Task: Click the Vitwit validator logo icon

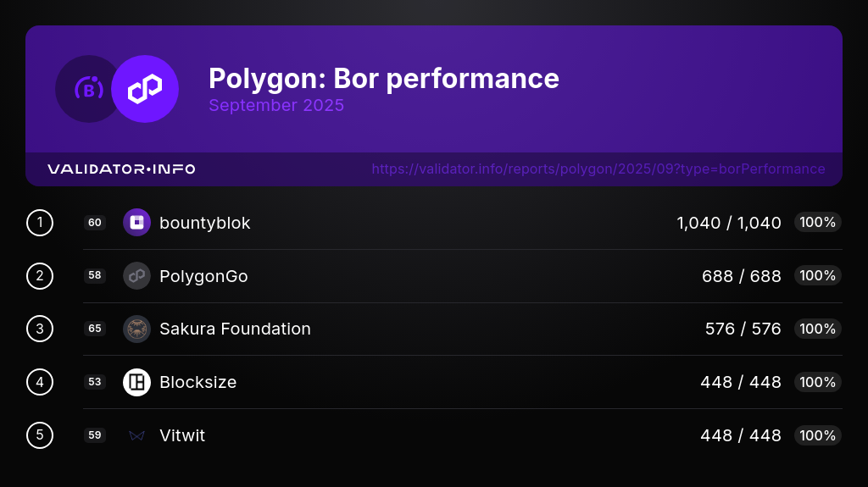Action: click(x=136, y=435)
